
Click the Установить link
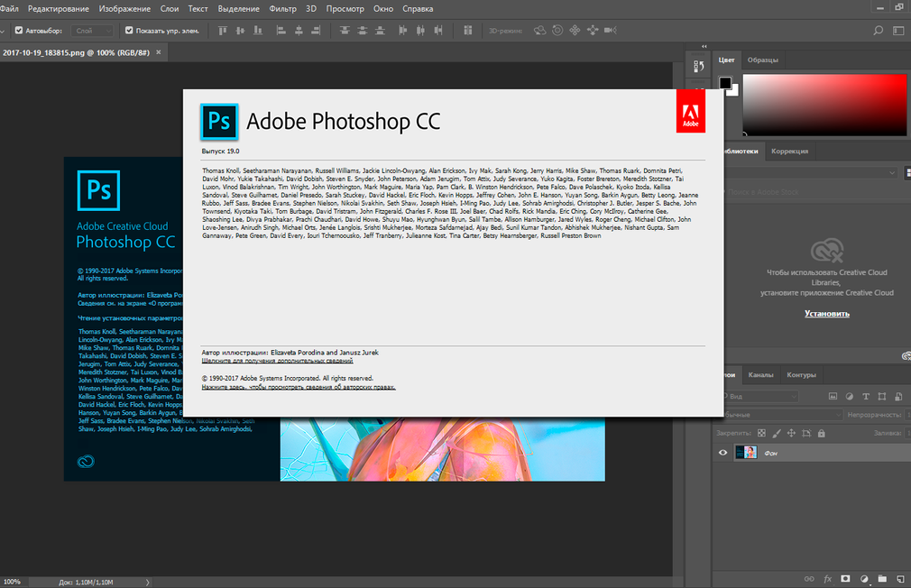(827, 314)
